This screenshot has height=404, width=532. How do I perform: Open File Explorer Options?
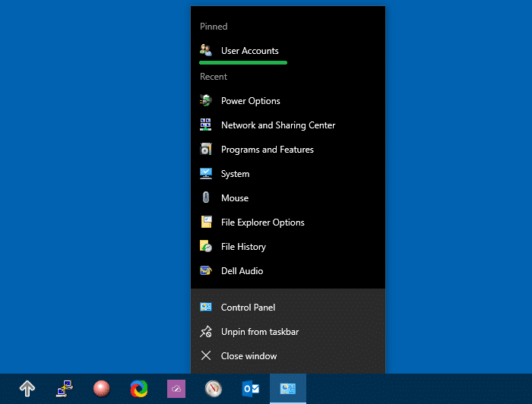tap(288, 223)
